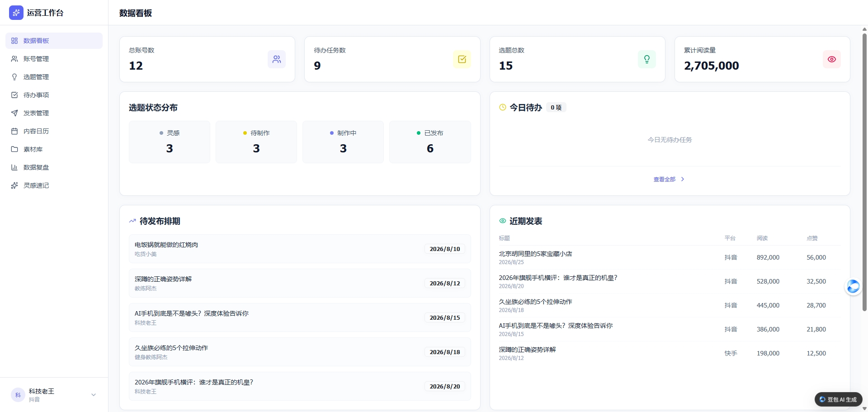
Task: Click recent post 北京胡同里的5家宝藏小店
Action: pyautogui.click(x=535, y=254)
